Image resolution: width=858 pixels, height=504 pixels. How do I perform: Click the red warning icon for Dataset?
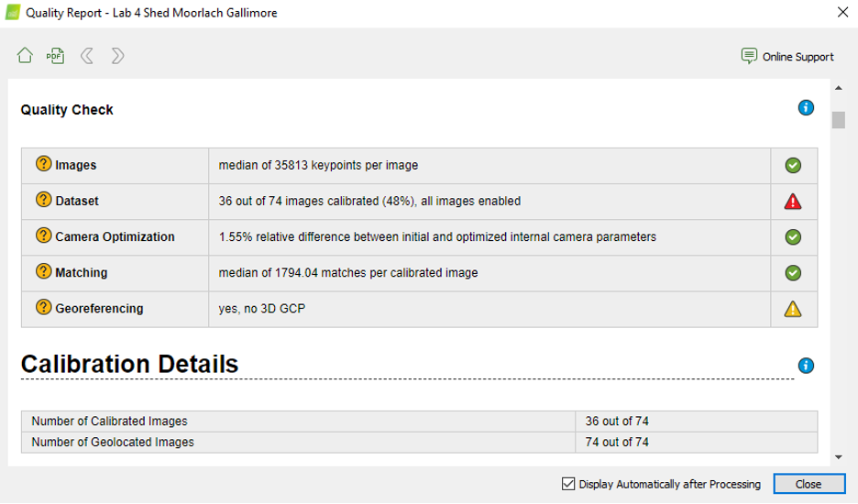(x=793, y=201)
